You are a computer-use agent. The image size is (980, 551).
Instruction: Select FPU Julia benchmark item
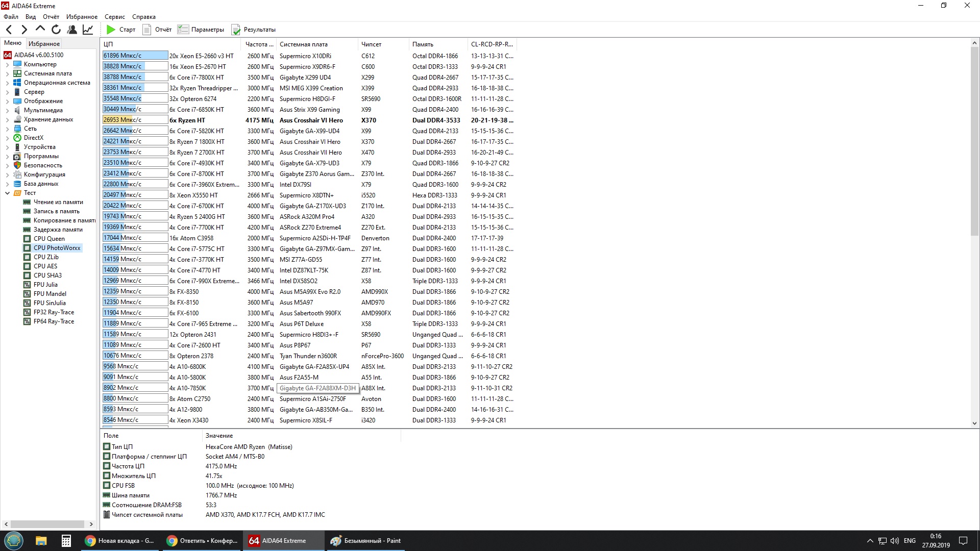pos(45,285)
